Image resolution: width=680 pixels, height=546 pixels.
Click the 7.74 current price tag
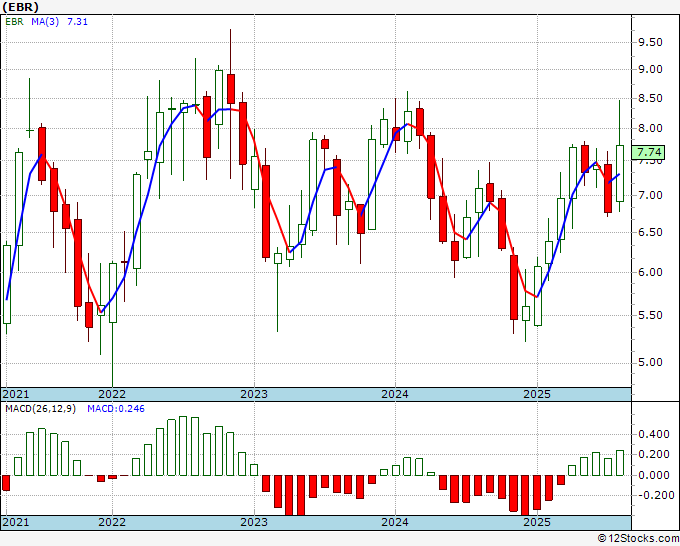pyautogui.click(x=649, y=152)
